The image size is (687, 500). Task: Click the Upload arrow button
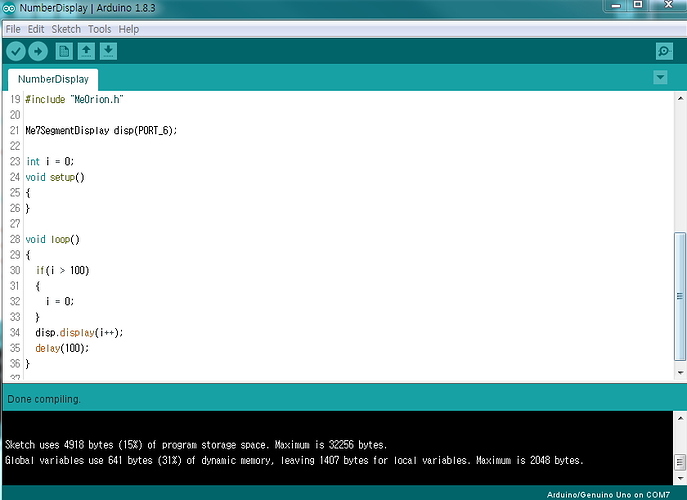(38, 51)
